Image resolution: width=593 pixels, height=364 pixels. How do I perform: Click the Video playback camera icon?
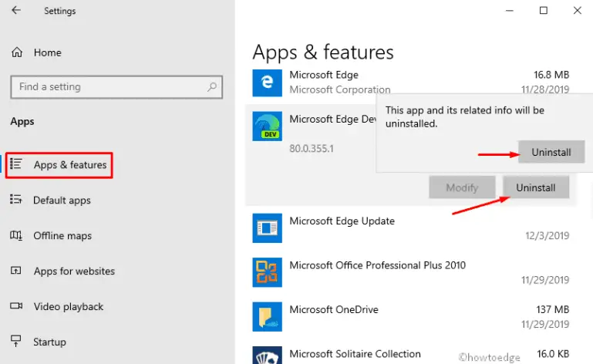click(16, 305)
